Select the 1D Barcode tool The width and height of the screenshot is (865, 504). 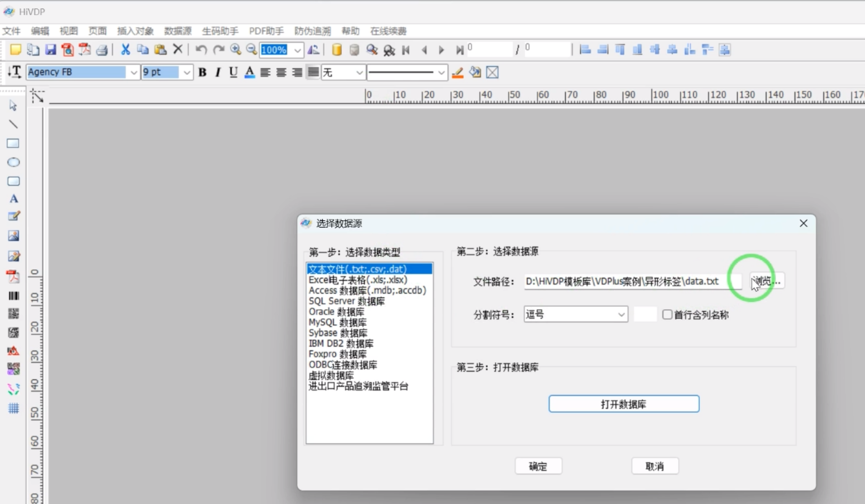click(14, 296)
